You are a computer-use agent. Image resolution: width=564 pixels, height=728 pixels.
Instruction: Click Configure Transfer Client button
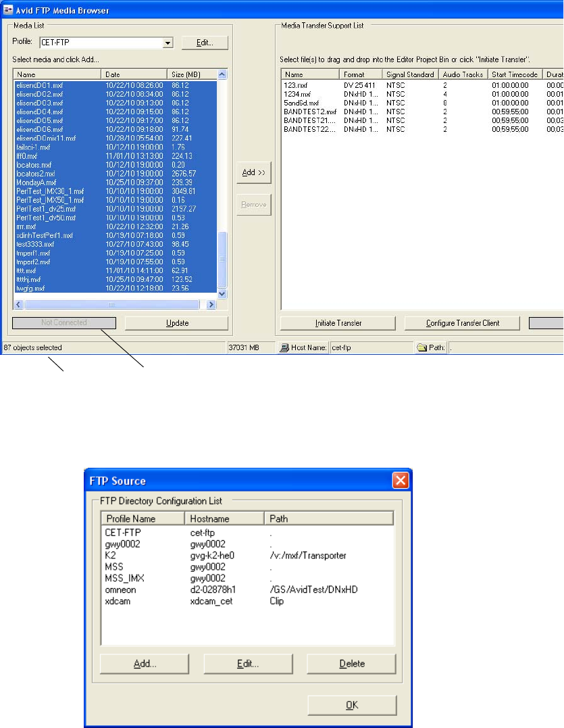pos(463,323)
